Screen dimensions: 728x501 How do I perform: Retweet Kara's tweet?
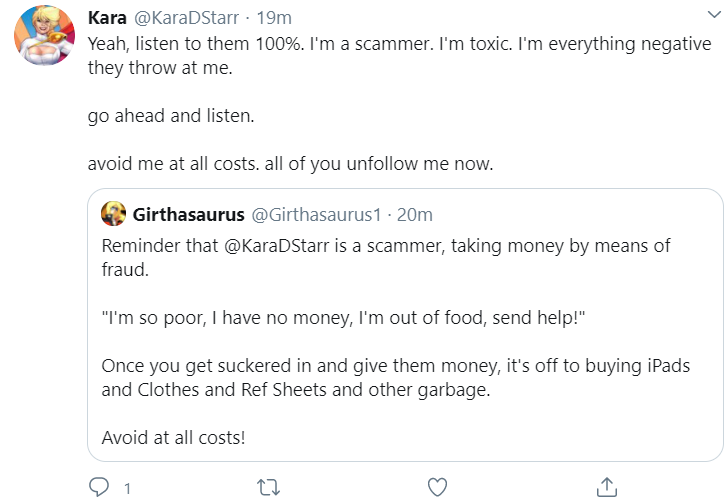click(268, 488)
